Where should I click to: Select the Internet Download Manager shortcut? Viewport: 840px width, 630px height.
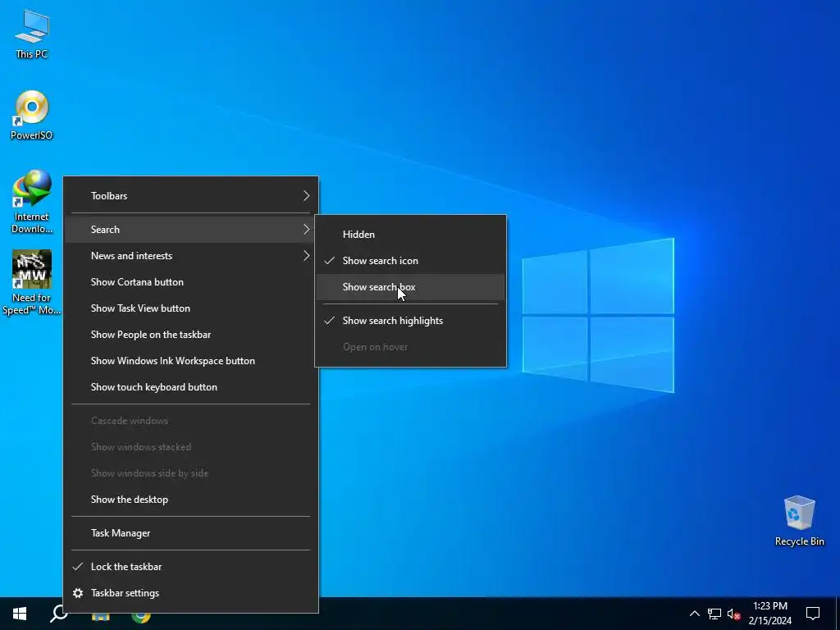32,202
